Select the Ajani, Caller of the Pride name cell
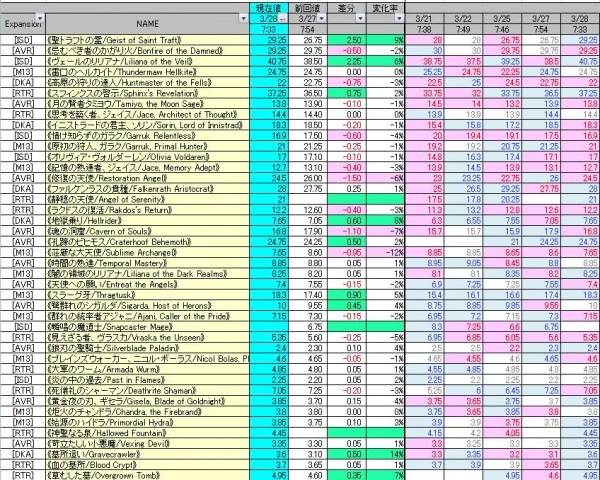600x480 pixels. [147, 316]
